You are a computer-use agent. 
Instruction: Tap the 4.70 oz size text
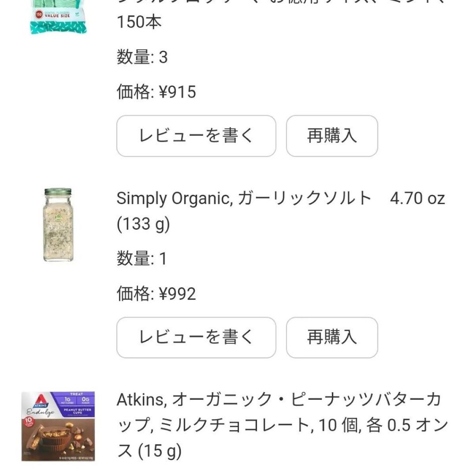417,198
